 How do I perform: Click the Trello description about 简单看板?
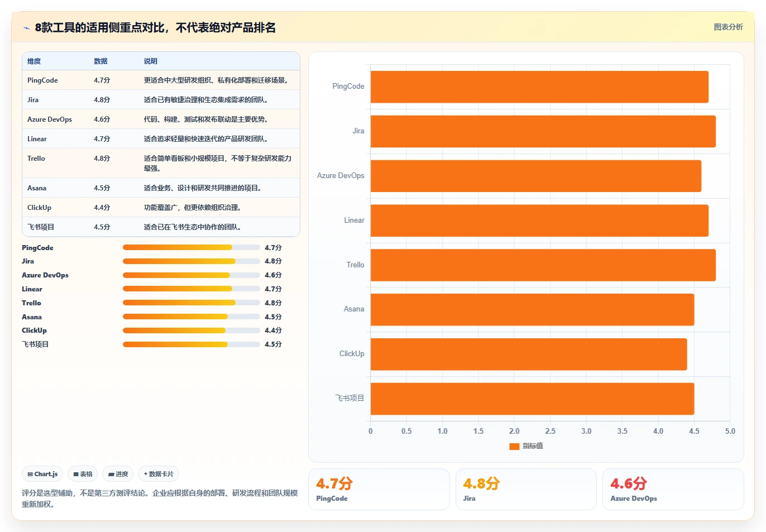[218, 164]
